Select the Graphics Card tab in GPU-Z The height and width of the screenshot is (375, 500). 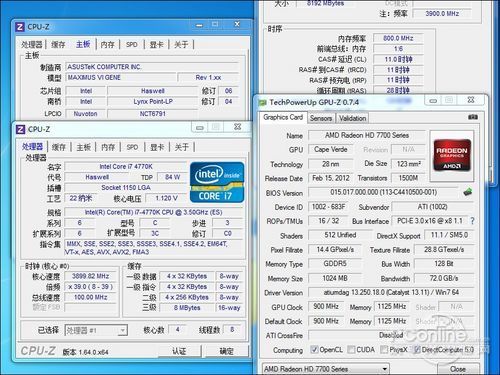(283, 117)
